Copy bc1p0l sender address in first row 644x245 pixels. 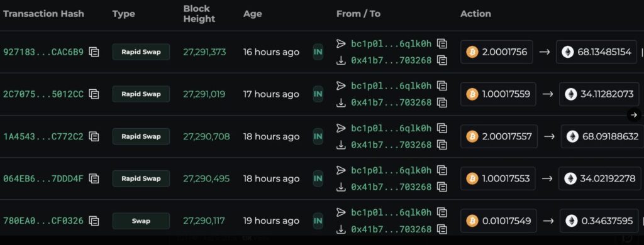442,43
